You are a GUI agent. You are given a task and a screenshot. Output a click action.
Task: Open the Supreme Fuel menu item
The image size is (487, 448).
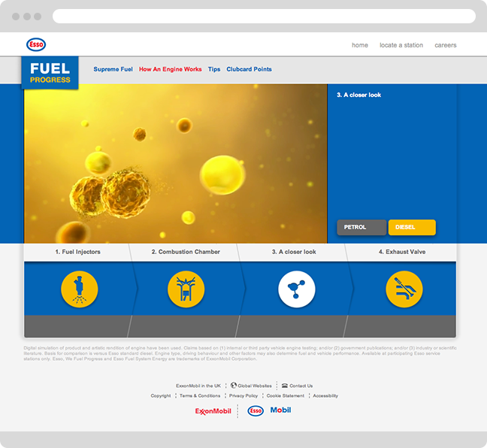click(x=113, y=69)
